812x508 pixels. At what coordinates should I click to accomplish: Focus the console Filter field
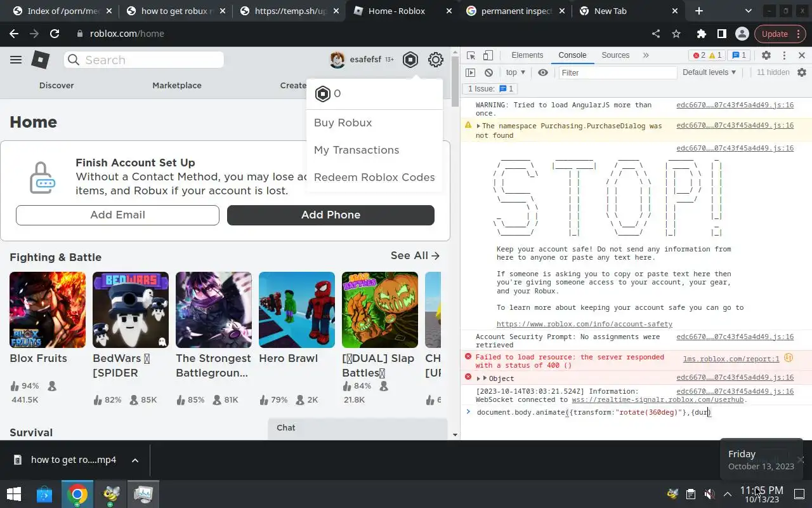(618, 72)
